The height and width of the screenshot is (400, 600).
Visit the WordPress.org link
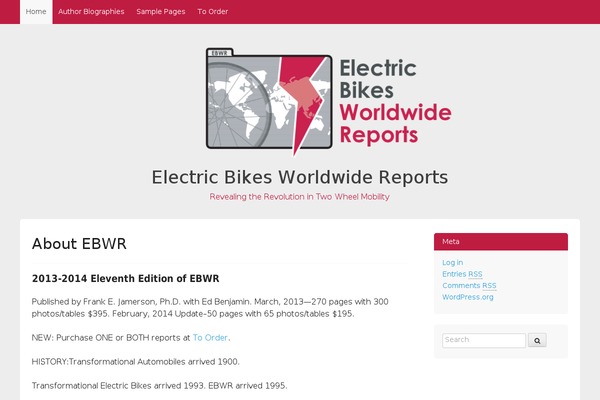(x=468, y=297)
